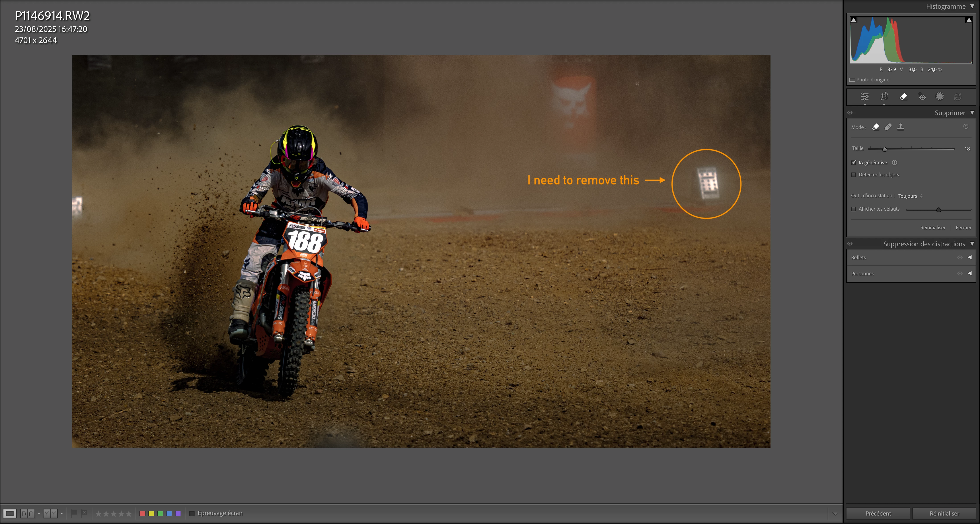980x524 pixels.
Task: Select the Red-eye correction tool
Action: pyautogui.click(x=922, y=97)
